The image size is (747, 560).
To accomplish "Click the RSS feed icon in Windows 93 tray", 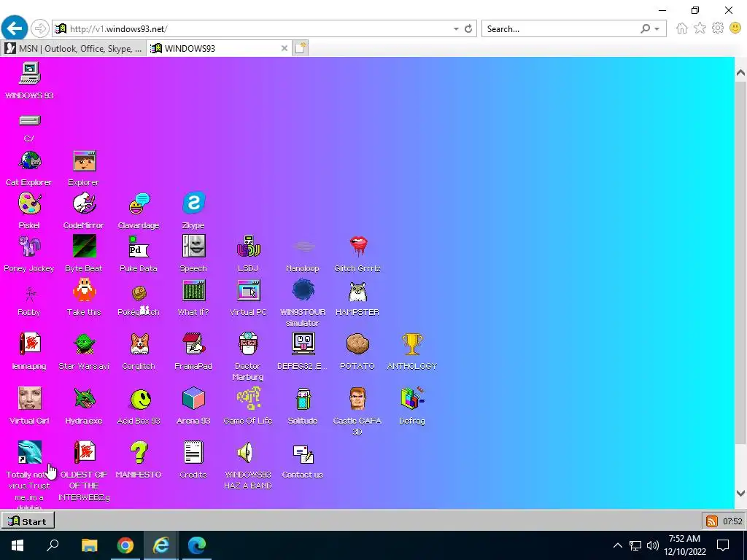I will (x=712, y=521).
